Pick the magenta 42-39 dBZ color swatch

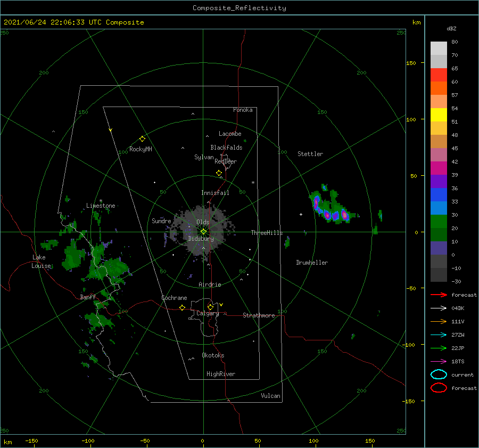[439, 168]
